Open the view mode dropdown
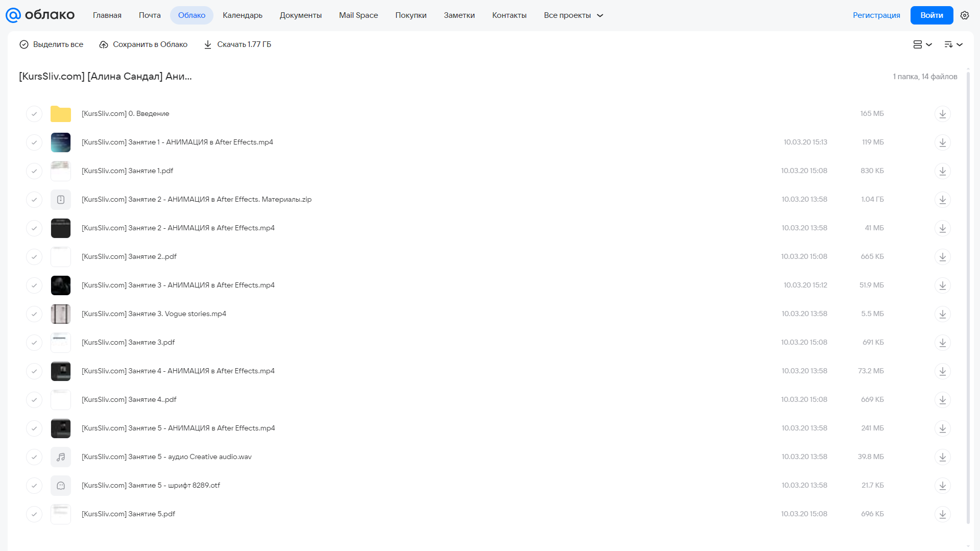This screenshot has width=980, height=551. tap(923, 44)
